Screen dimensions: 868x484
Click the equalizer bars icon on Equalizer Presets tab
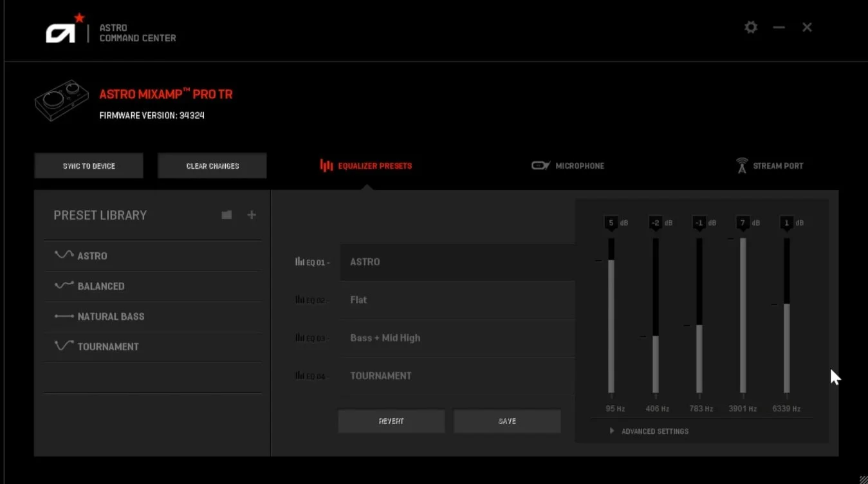[326, 165]
